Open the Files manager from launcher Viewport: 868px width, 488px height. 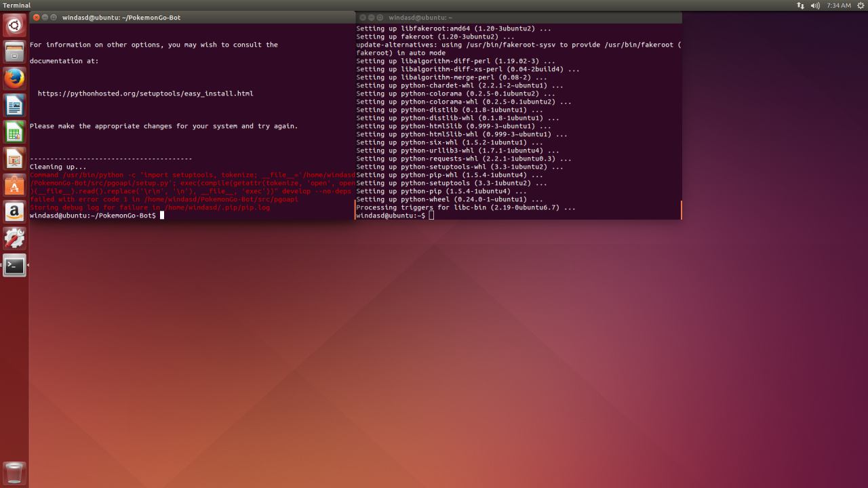pos(14,52)
